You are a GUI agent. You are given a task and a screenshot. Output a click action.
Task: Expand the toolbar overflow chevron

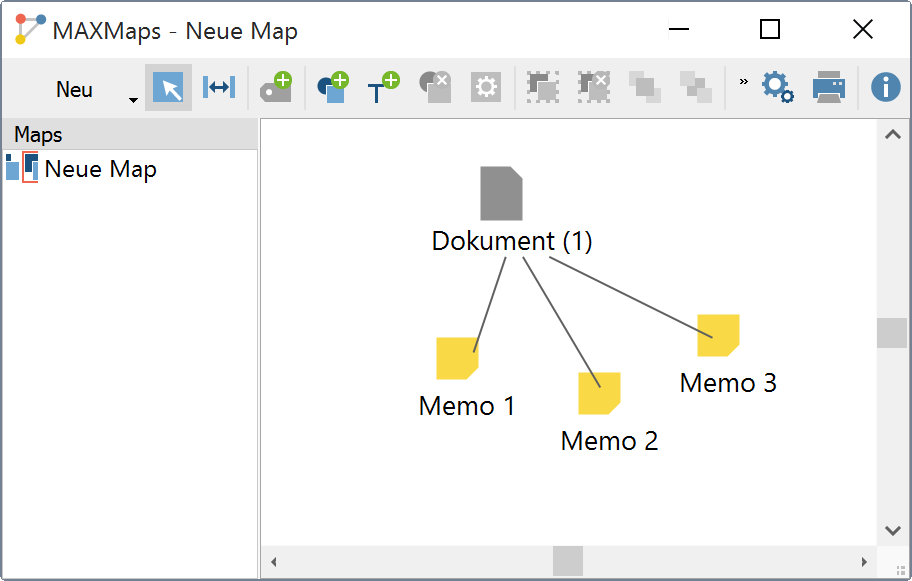743,81
